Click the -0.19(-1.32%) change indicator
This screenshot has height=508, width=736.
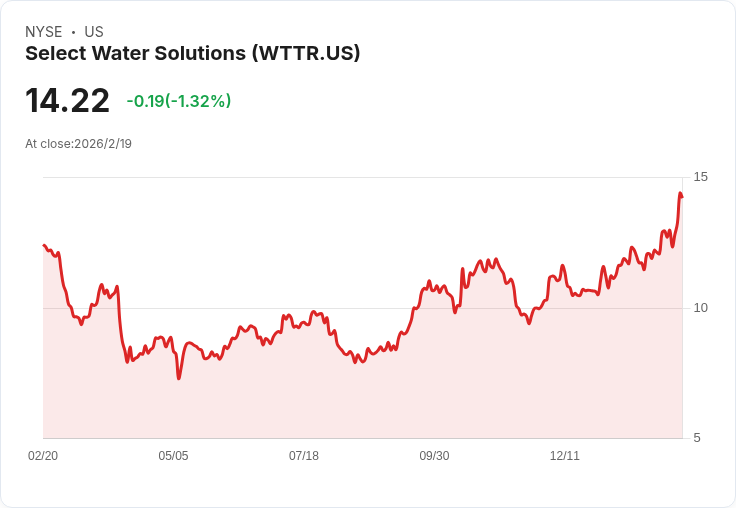[x=179, y=100]
